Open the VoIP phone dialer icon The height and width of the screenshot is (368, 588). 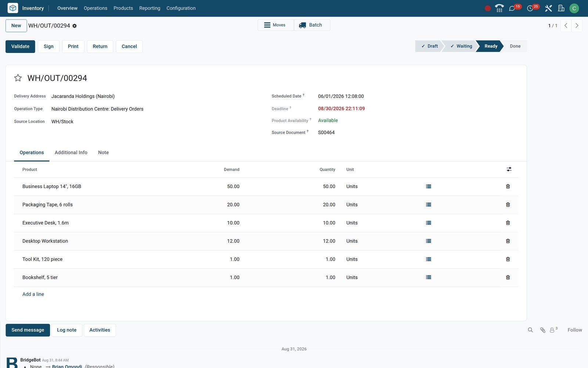pos(499,8)
